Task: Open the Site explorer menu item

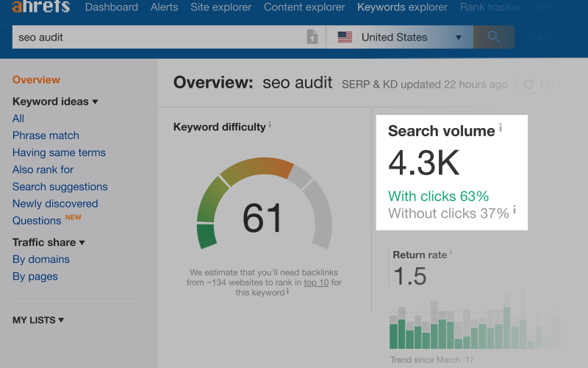Action: click(x=220, y=7)
